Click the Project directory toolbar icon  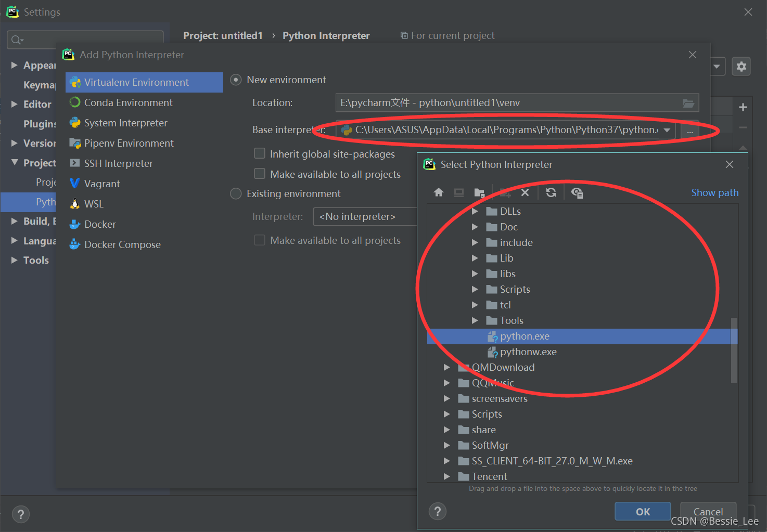point(480,192)
